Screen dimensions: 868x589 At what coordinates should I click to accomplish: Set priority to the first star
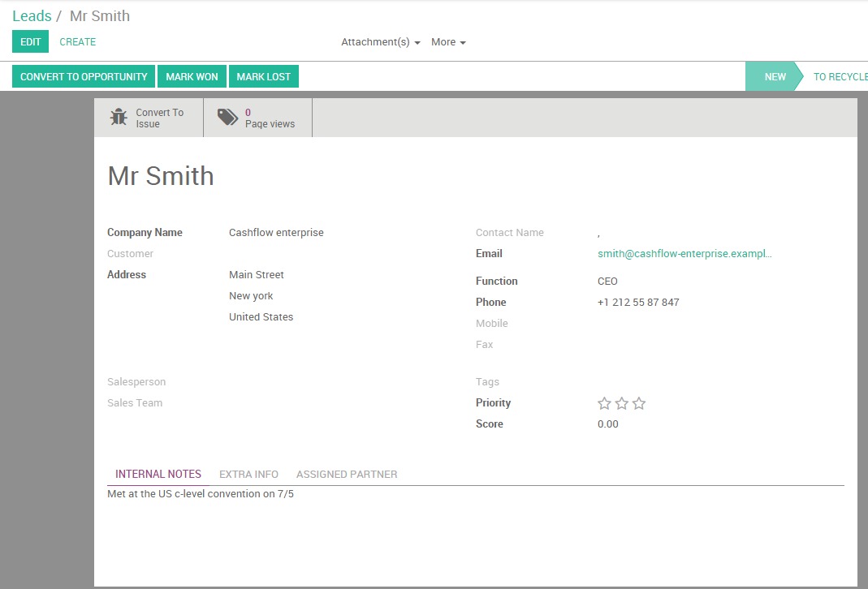[x=604, y=403]
